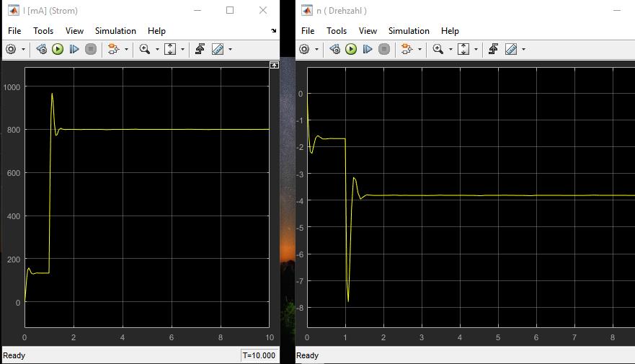This screenshot has height=364, width=635.
Task: Expand measurements dropdown in Drehzahl scope
Action: tap(523, 50)
